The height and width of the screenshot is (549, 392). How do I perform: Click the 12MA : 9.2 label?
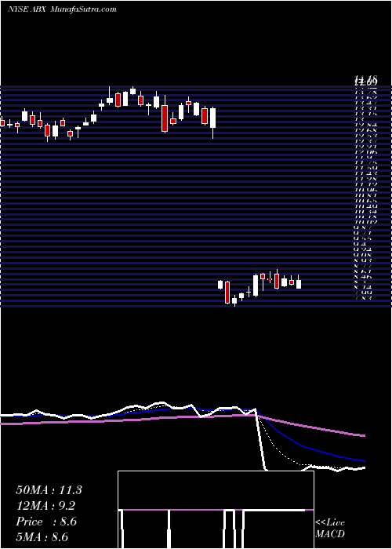45,506
